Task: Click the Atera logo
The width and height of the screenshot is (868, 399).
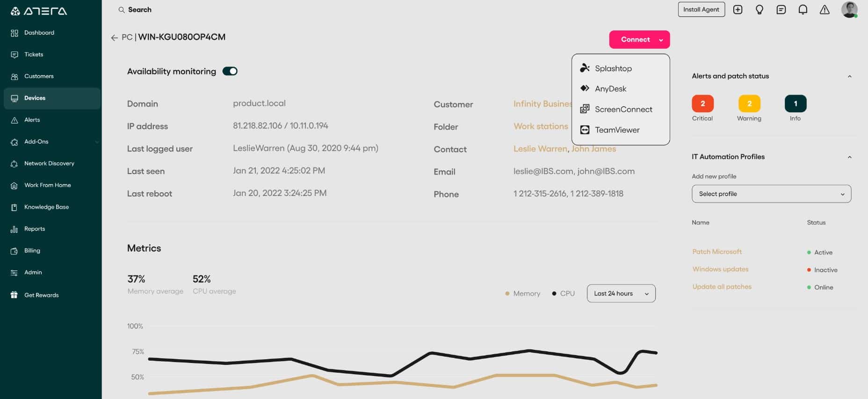Action: click(39, 11)
